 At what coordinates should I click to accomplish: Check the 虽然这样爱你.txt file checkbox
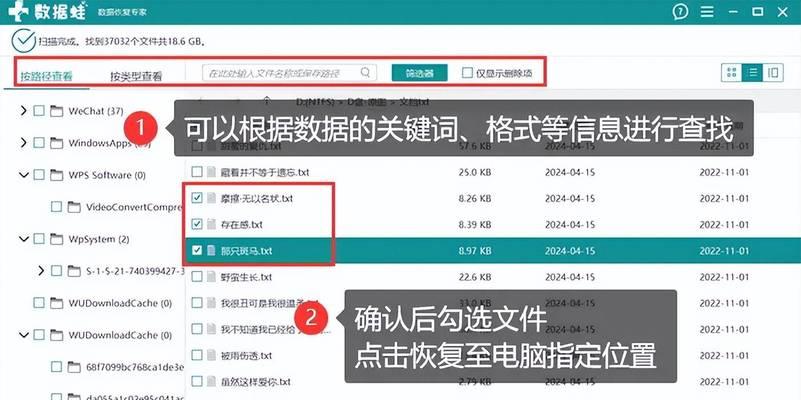[197, 381]
